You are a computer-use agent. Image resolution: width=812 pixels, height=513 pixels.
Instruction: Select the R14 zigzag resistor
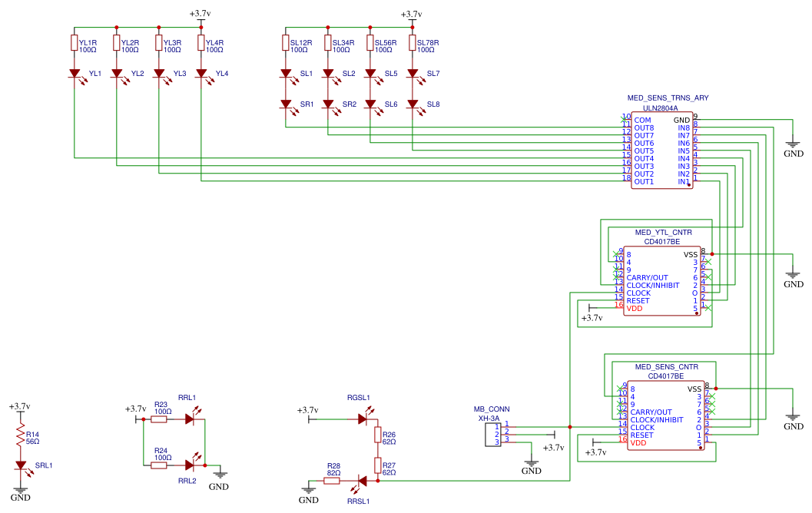click(21, 435)
